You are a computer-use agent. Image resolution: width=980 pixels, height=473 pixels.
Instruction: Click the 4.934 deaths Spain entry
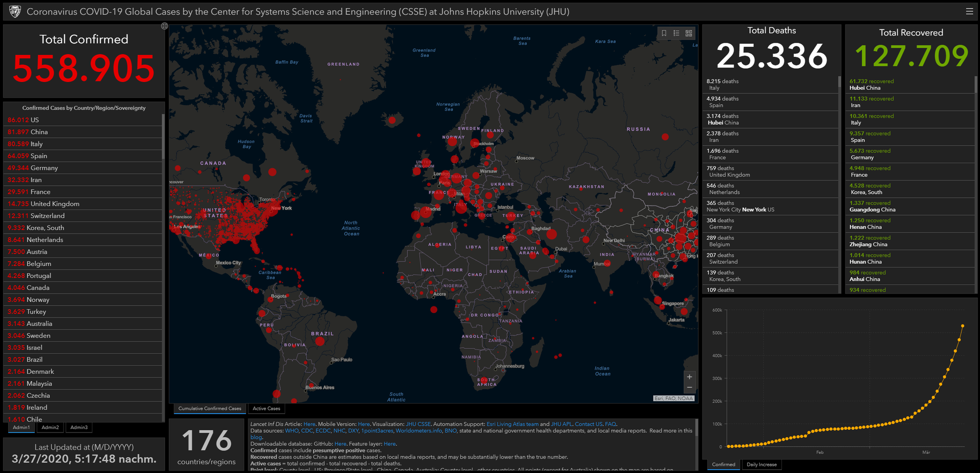(x=770, y=102)
